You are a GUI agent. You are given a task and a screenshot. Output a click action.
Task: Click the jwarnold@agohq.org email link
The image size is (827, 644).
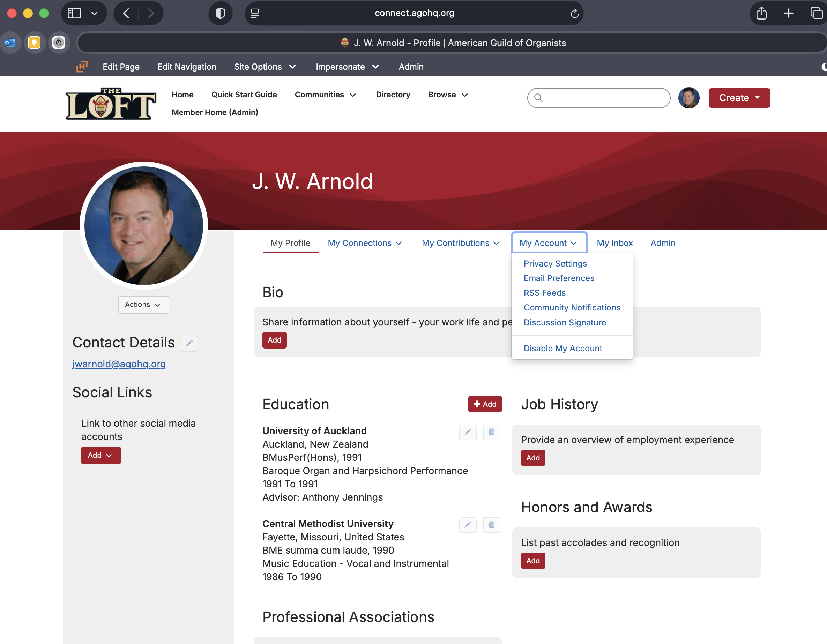119,364
